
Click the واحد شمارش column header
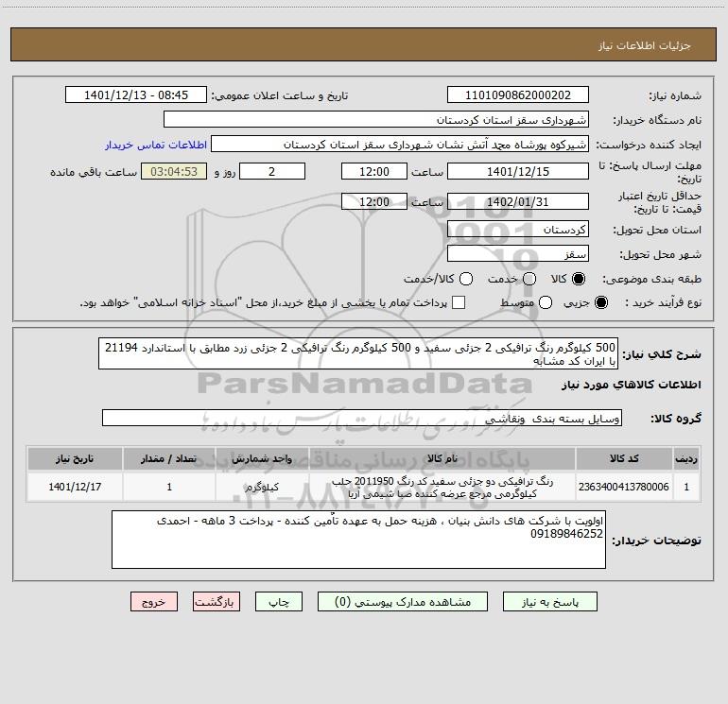click(x=262, y=459)
